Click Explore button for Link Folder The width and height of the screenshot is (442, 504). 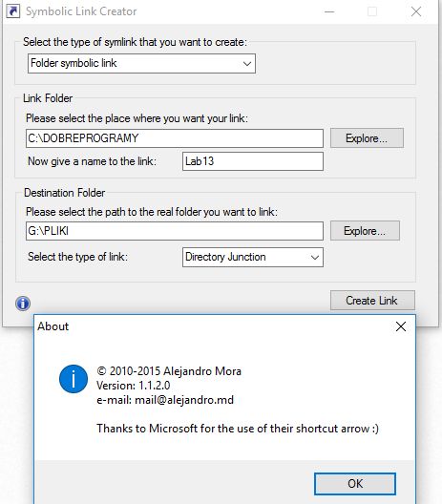click(x=367, y=138)
